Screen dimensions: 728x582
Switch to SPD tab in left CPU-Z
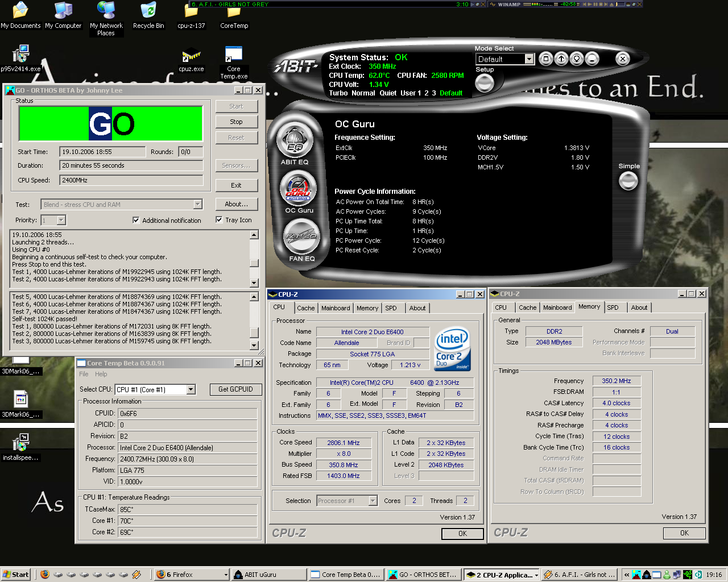(391, 308)
